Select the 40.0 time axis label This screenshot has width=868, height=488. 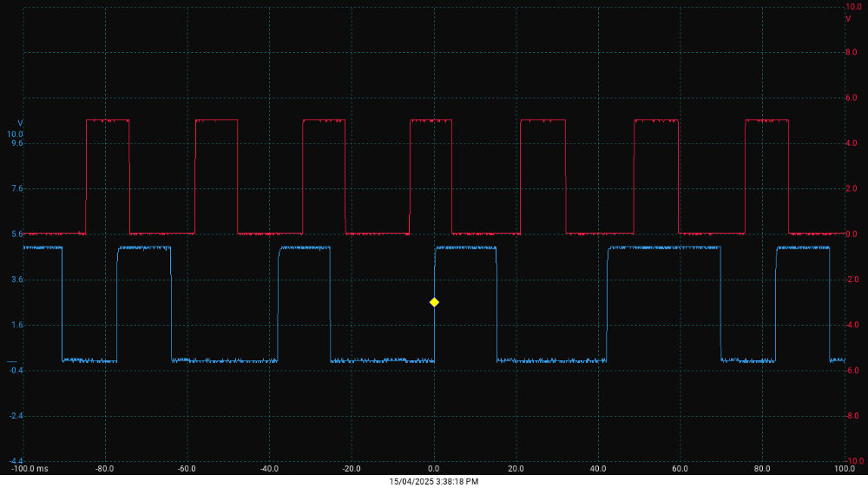click(x=598, y=469)
